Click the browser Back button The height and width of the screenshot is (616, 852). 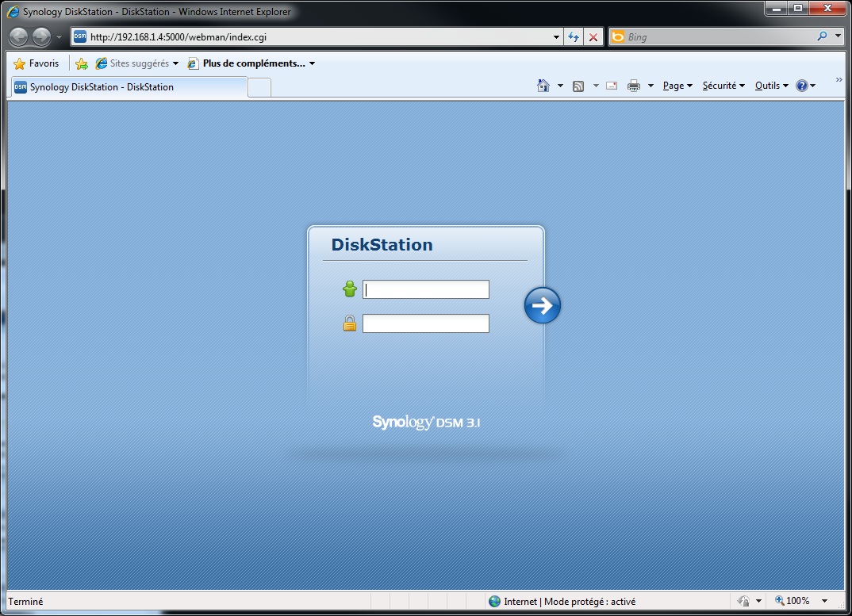pyautogui.click(x=18, y=37)
